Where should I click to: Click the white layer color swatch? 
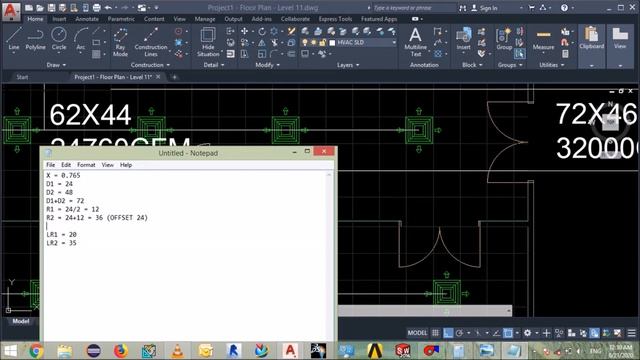(x=332, y=42)
